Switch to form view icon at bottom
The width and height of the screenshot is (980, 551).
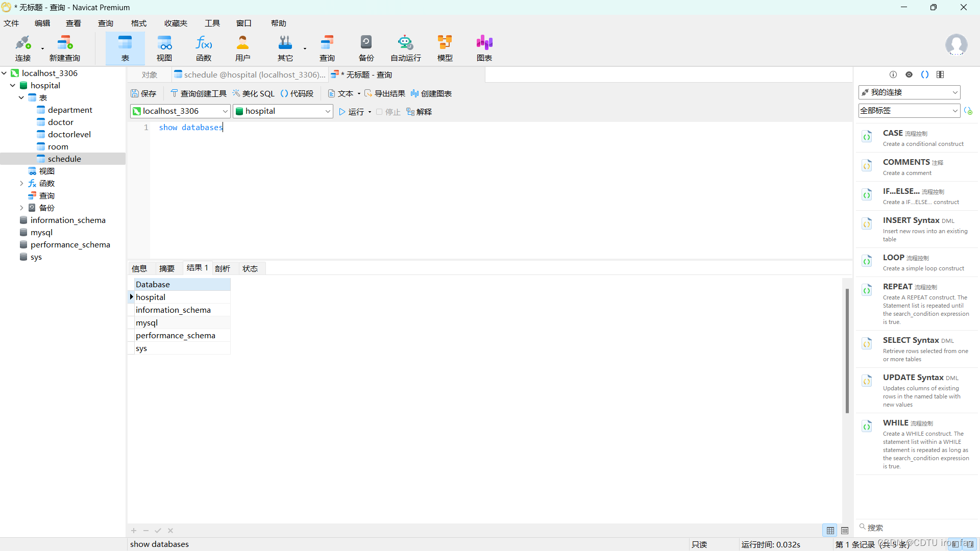tap(845, 531)
